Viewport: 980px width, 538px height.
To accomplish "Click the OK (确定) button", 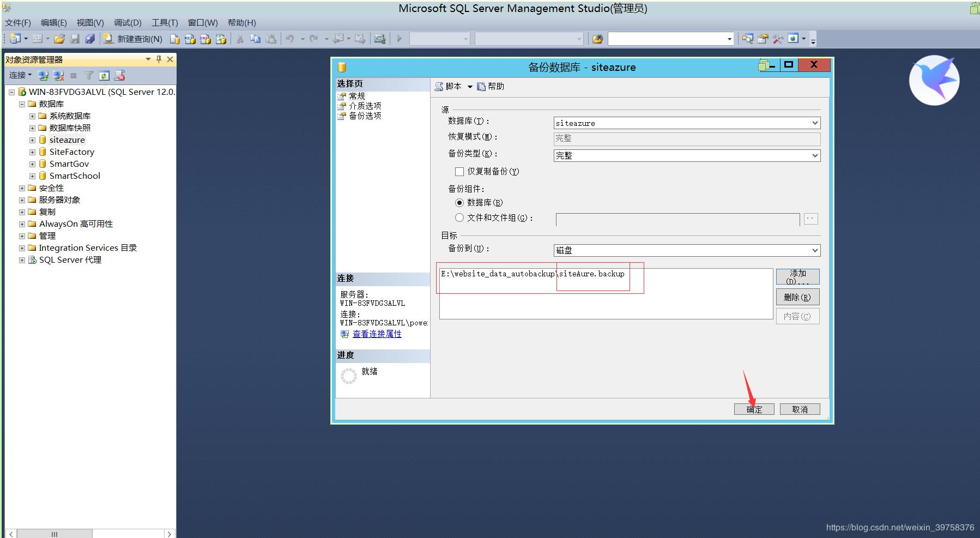I will 754,409.
